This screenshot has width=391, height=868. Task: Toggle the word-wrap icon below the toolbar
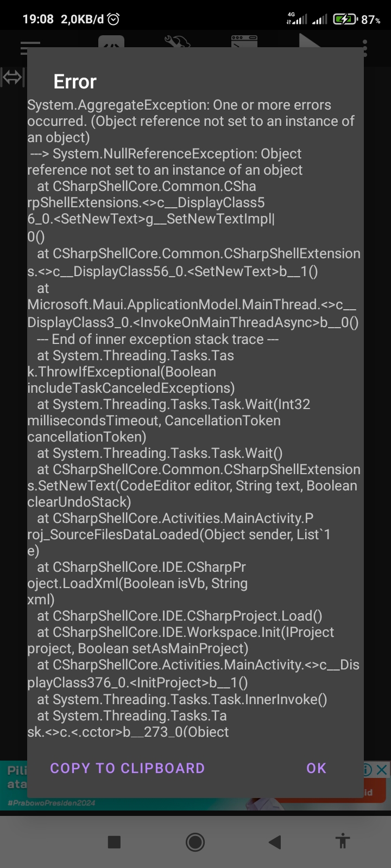[x=12, y=77]
